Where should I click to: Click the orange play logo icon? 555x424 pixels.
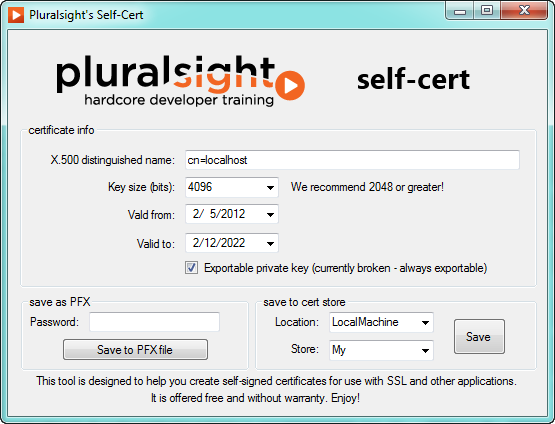click(290, 85)
